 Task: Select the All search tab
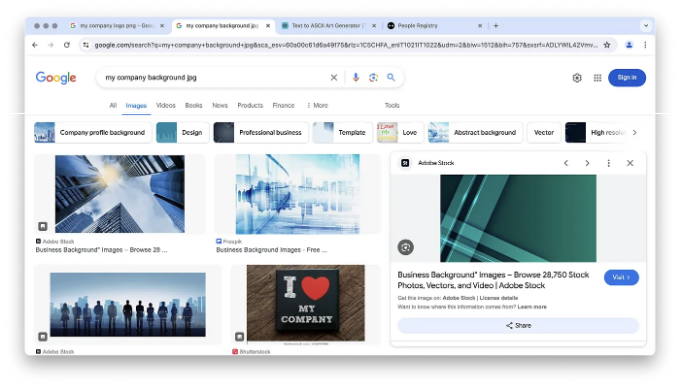tap(113, 105)
